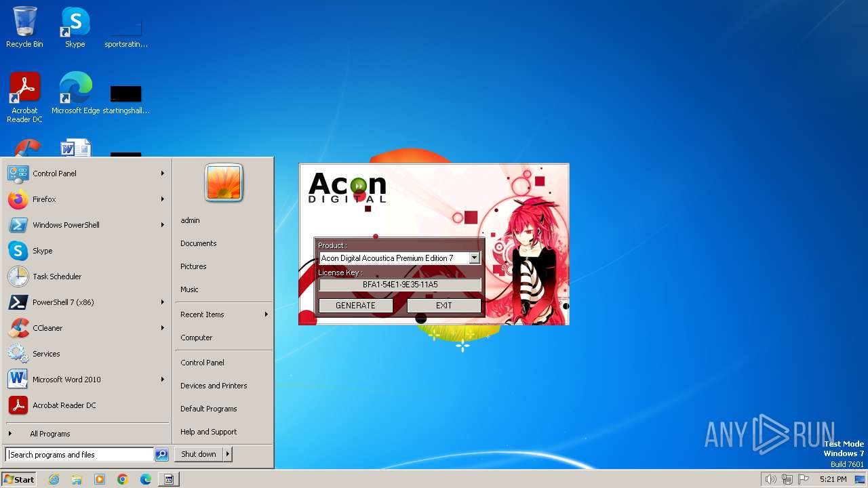Open Default Programs

pyautogui.click(x=224, y=409)
